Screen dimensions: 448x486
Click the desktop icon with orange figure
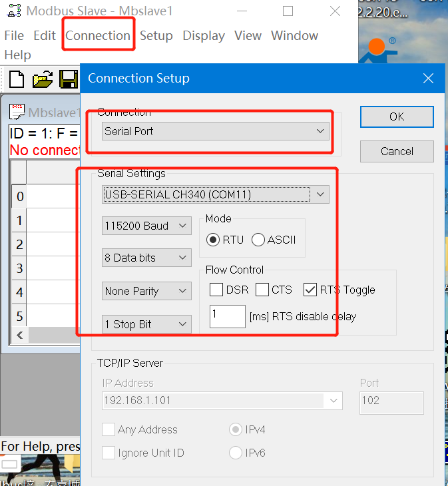tap(379, 49)
